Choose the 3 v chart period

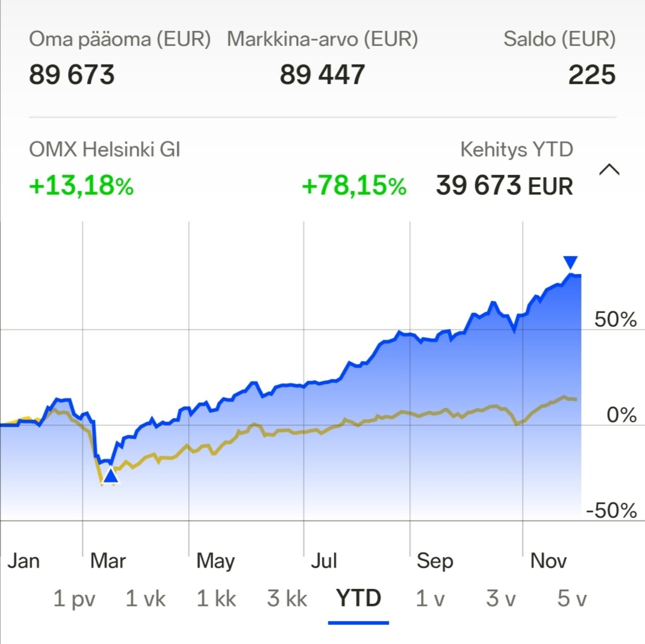coord(500,599)
